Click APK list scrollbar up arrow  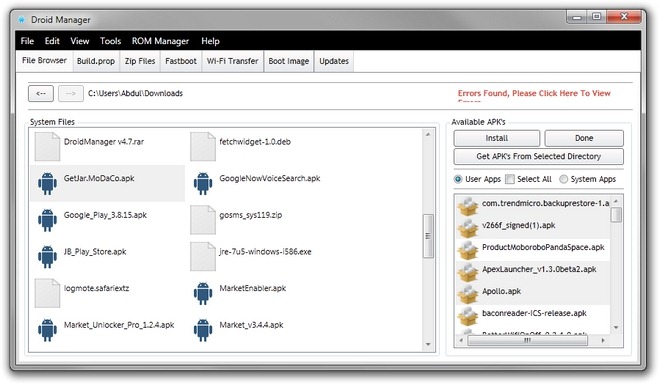[x=616, y=201]
